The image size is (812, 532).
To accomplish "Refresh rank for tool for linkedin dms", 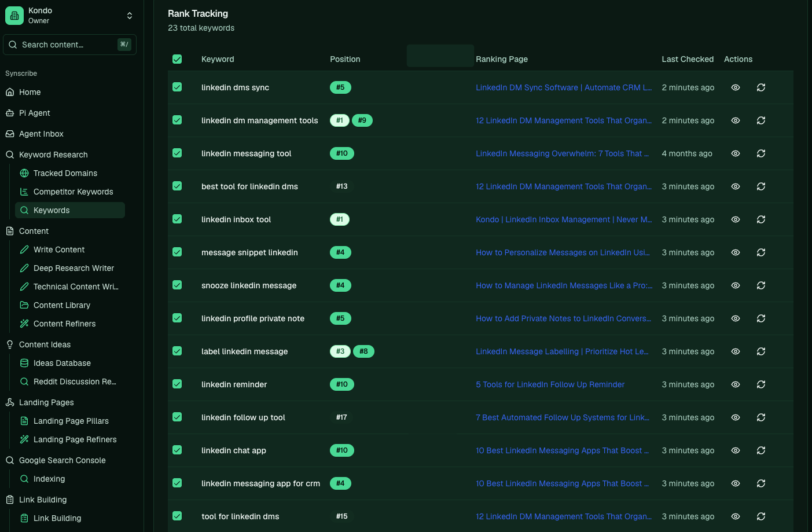I will click(761, 516).
